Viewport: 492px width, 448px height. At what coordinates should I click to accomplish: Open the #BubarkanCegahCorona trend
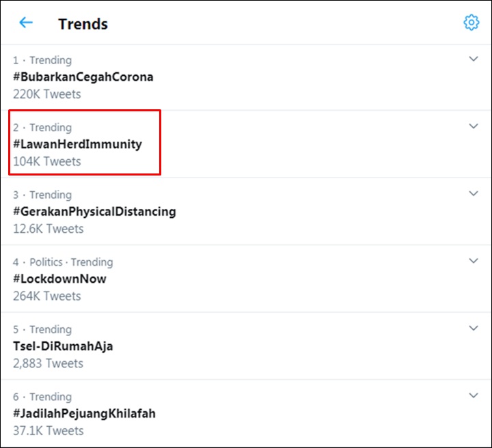(83, 76)
